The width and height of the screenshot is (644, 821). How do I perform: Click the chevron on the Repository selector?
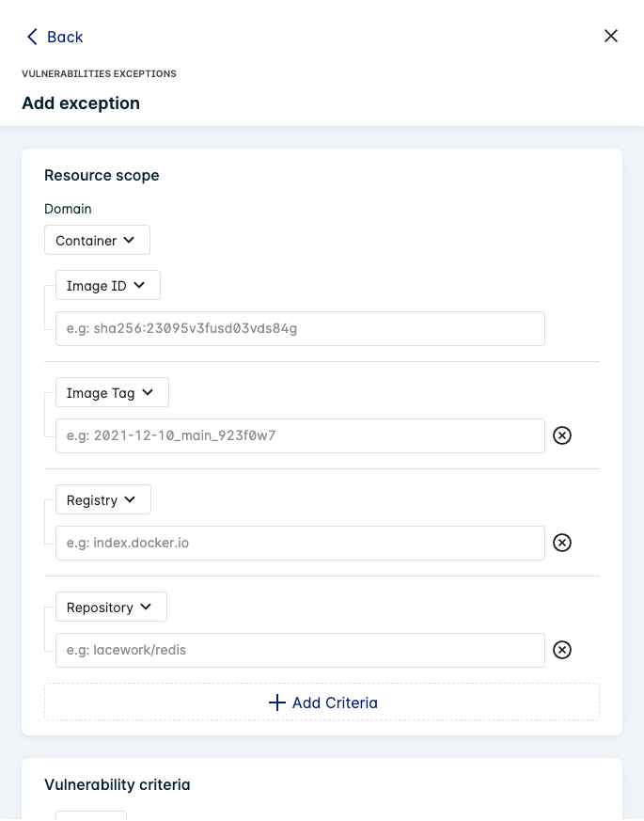146,607
